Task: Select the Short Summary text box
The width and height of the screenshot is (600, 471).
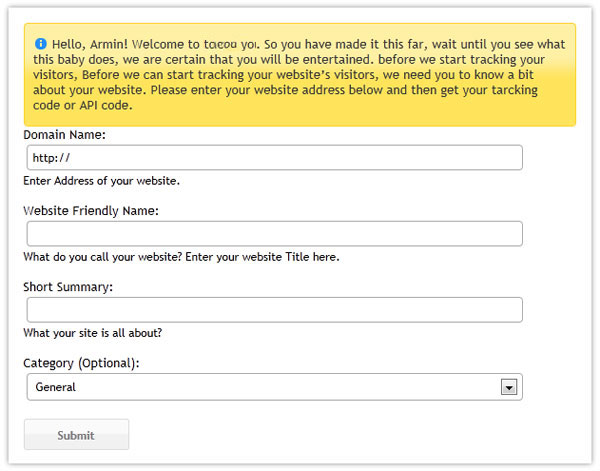Action: pyautogui.click(x=274, y=310)
